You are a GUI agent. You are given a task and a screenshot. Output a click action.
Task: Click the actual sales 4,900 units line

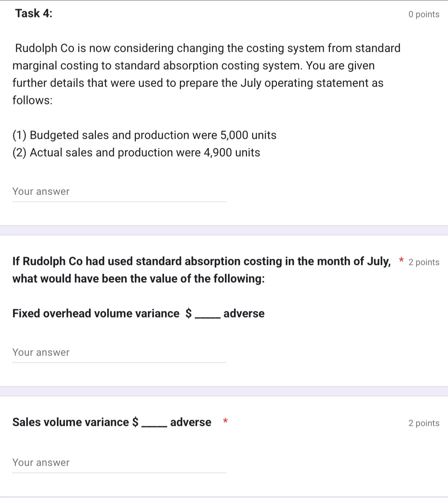pos(136,152)
